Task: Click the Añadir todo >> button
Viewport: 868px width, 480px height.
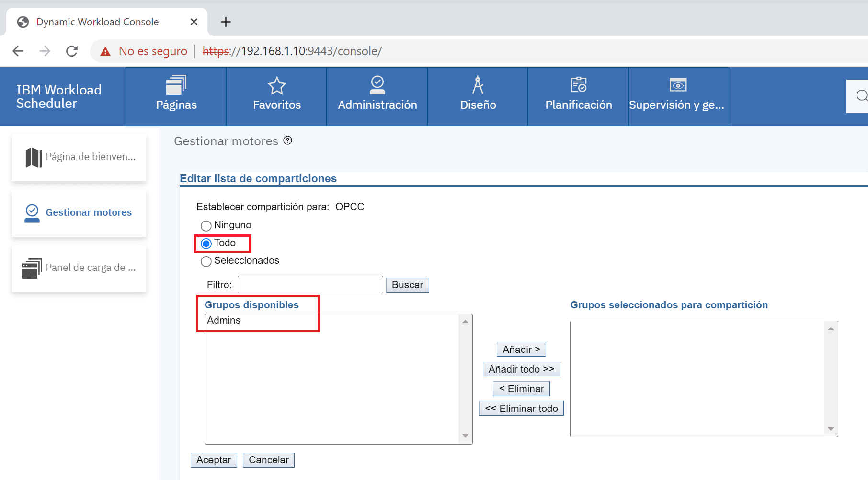Action: click(521, 369)
